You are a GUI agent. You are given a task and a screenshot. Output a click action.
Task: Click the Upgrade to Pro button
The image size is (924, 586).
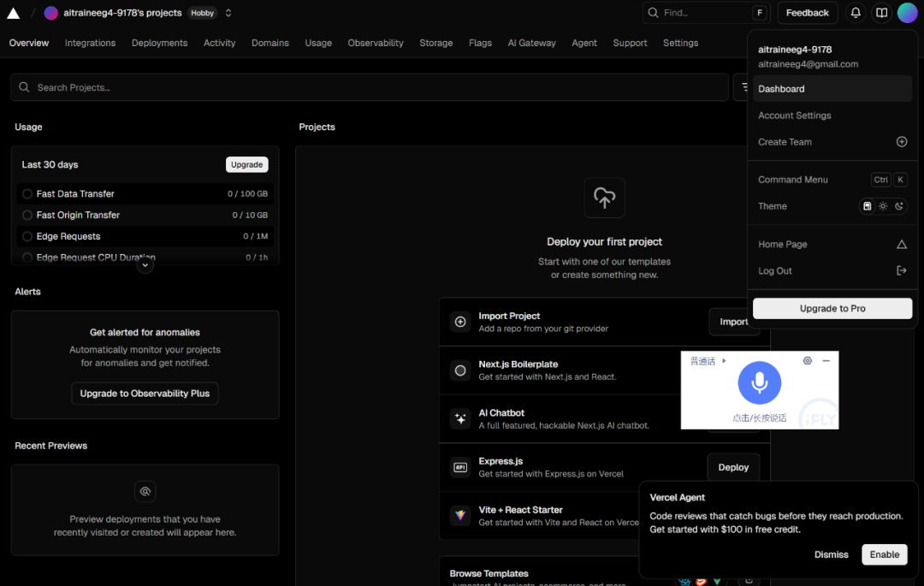tap(832, 309)
